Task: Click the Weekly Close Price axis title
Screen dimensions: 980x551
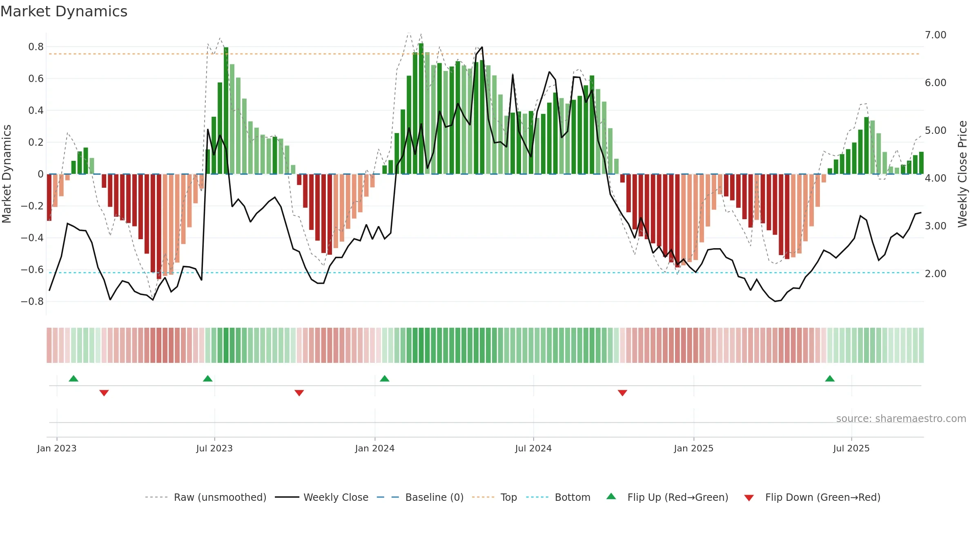Action: pyautogui.click(x=962, y=174)
